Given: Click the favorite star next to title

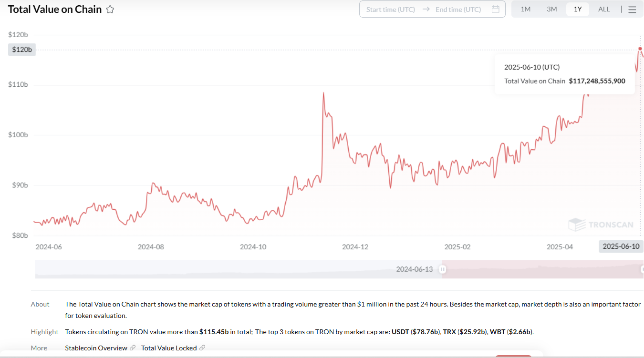Looking at the screenshot, I should [110, 10].
